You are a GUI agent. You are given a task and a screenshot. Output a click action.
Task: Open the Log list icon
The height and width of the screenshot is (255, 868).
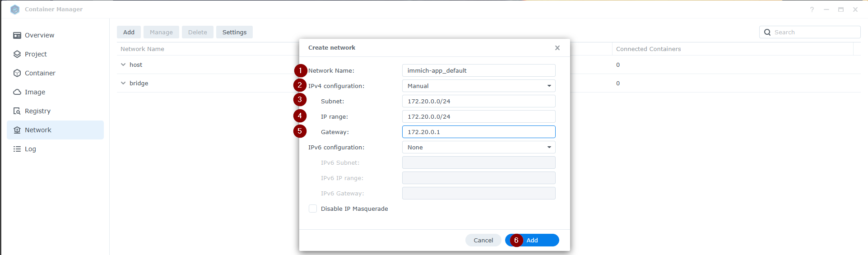(17, 149)
